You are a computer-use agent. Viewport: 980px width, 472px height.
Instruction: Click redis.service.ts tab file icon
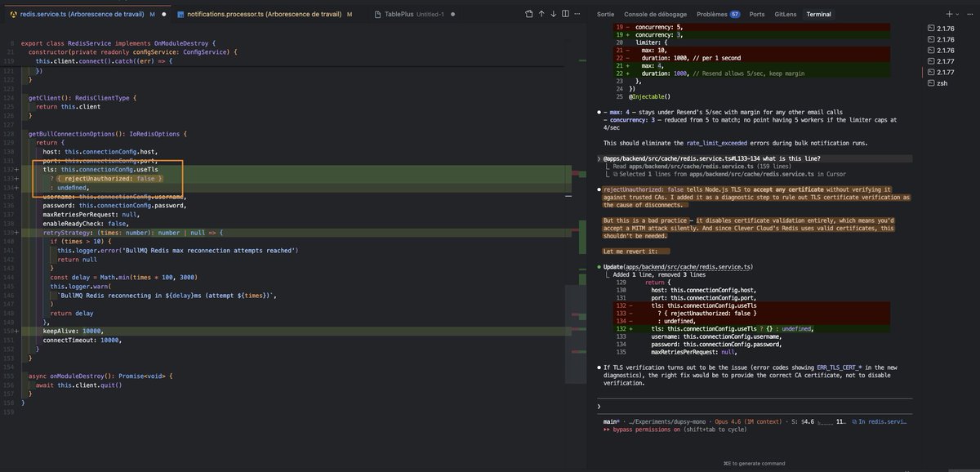pos(14,14)
